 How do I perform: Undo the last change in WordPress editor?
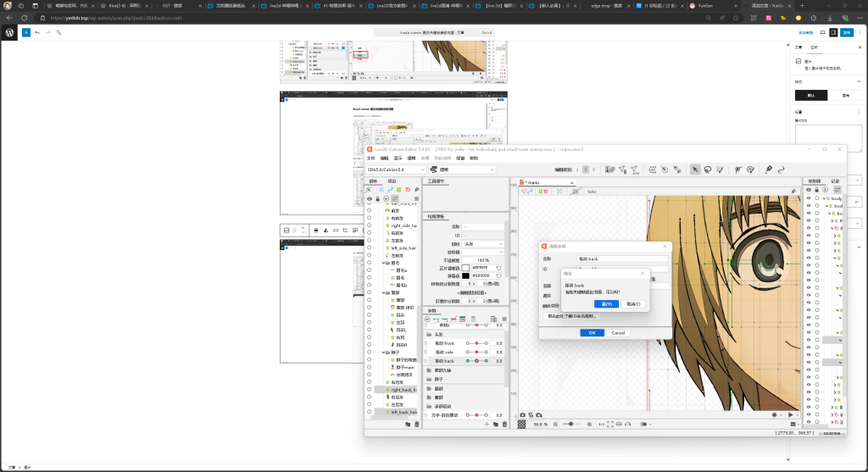tap(37, 33)
